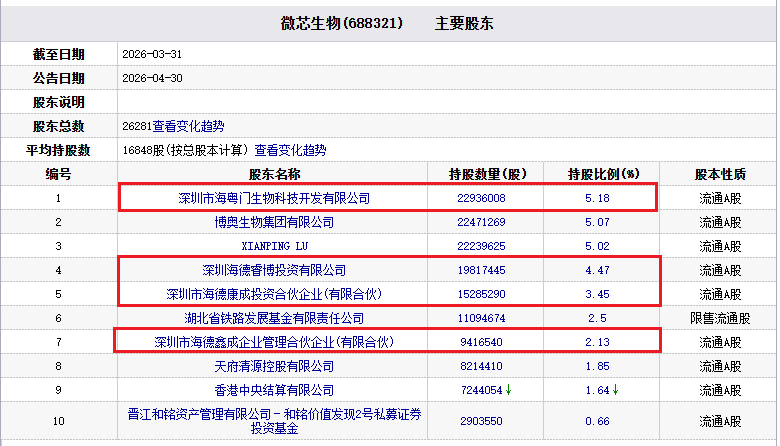Open shareholder 晋江和铭资产管理有限公司 fund link
Viewport: 780px width, 446px height.
click(274, 421)
